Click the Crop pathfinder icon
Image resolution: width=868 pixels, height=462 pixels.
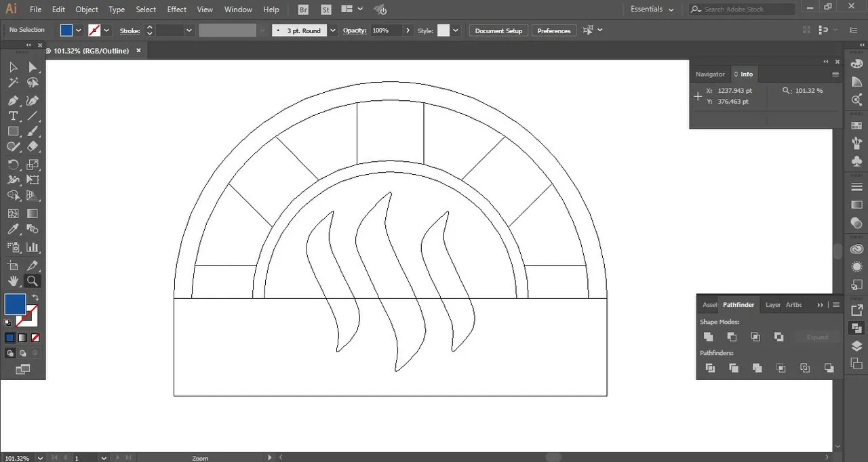(x=781, y=368)
